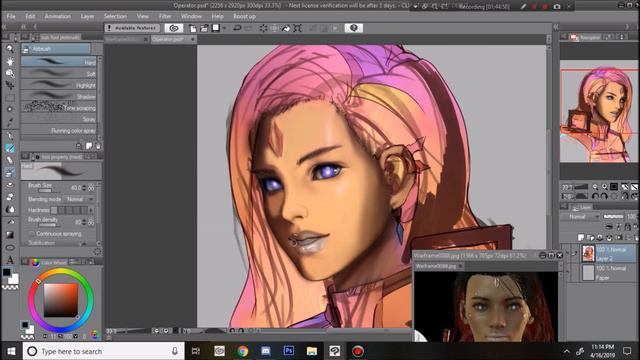Select the Eyedropper tool

(x=10, y=122)
